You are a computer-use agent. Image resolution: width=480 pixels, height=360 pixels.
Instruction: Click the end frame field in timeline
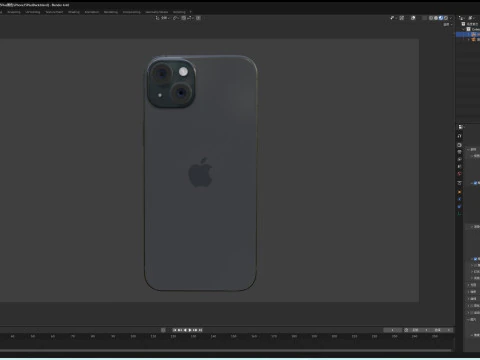(x=440, y=330)
